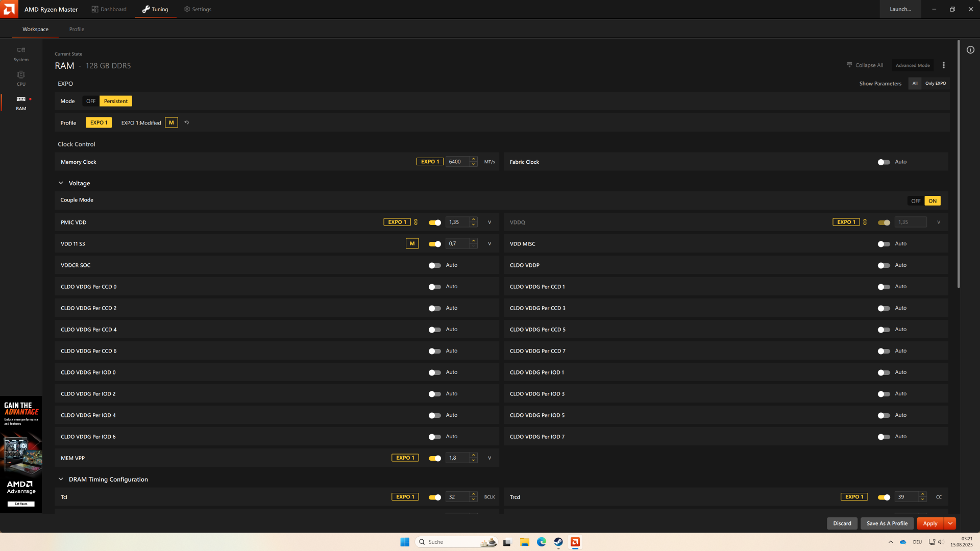The image size is (980, 551).
Task: Increase VDD 11 S3 voltage
Action: point(474,241)
